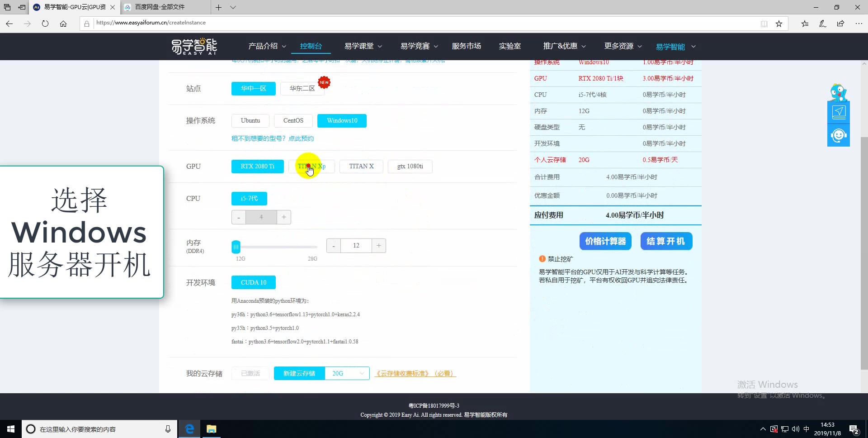
Task: Click the plus stepper to increase CPU cores
Action: (284, 217)
